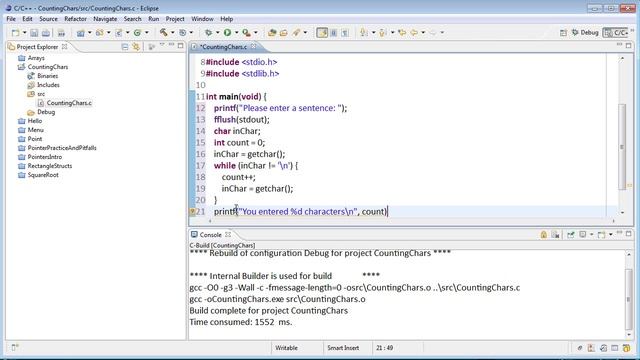Click the Last Edit Location arrow icon
Screen dimensions: 640x360
(x=402, y=33)
